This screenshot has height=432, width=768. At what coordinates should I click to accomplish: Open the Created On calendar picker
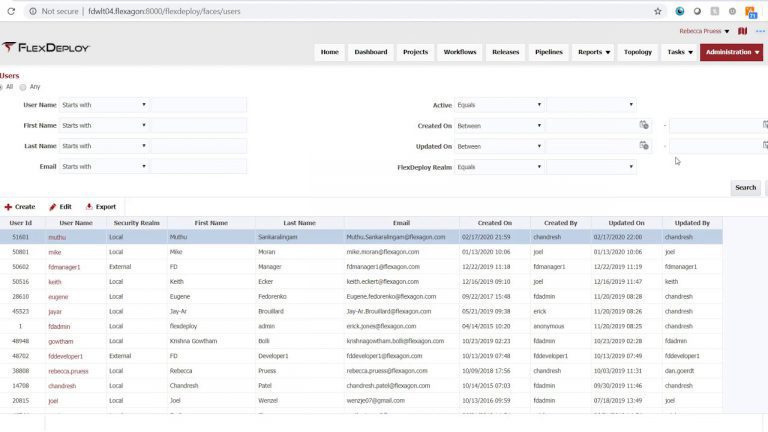[x=644, y=125]
